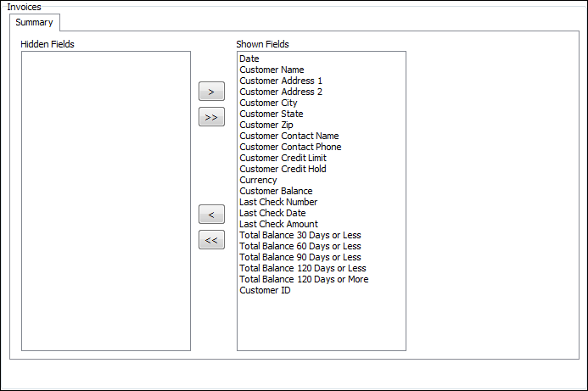This screenshot has height=391, width=588.
Task: Highlight the Last Check Number entry
Action: [x=278, y=202]
